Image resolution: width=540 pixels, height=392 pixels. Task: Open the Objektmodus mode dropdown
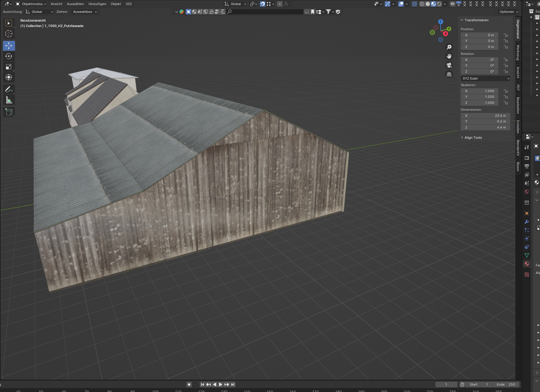point(31,4)
